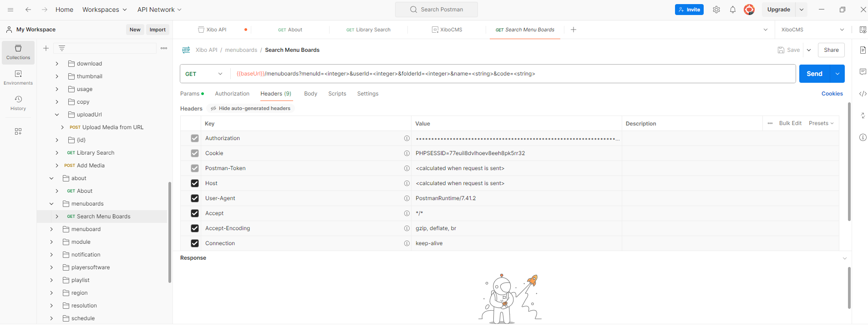
Task: Open the configure workspace sidebar grid icon
Action: pos(18,131)
